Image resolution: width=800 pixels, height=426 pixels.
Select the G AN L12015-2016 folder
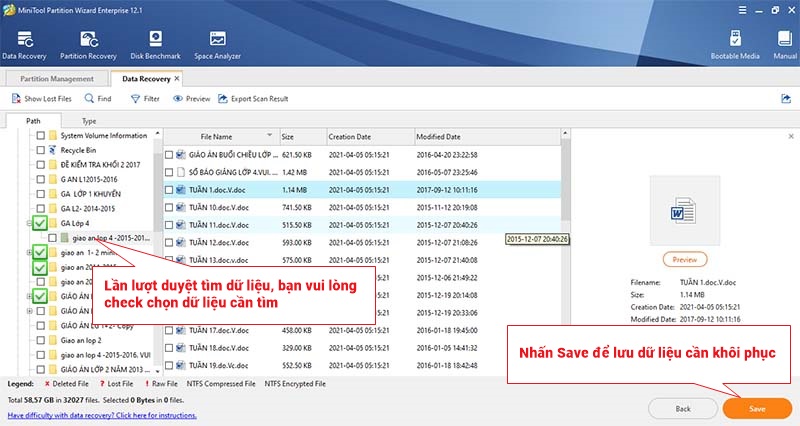89,179
